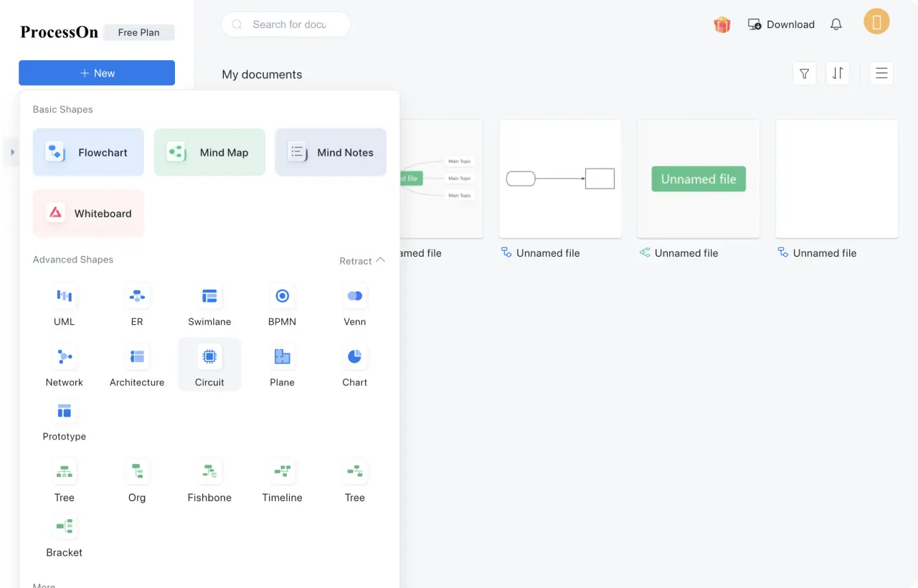
Task: Open the filter documents dropdown
Action: click(x=804, y=73)
